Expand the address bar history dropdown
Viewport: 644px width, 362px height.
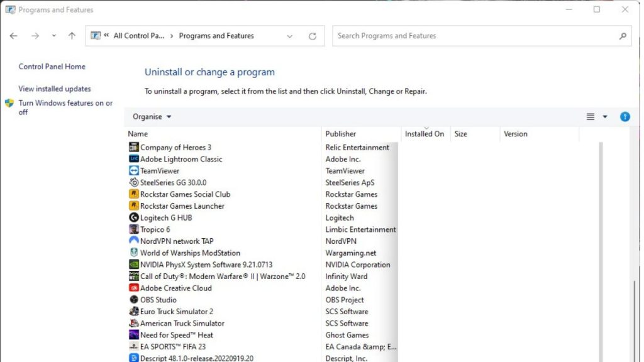point(289,36)
